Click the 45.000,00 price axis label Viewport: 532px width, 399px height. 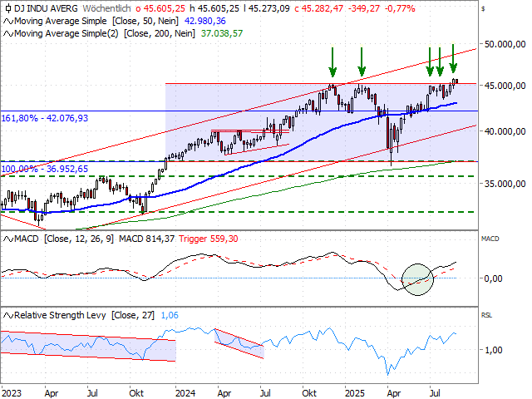click(505, 86)
